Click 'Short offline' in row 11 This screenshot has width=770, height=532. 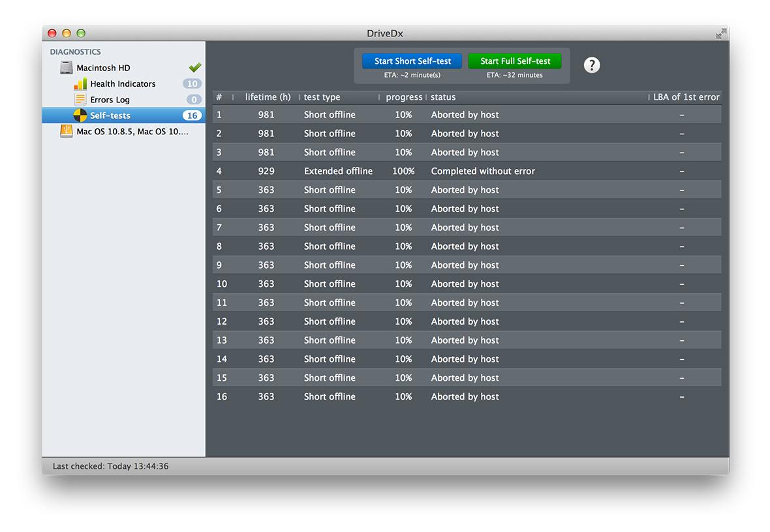click(330, 303)
